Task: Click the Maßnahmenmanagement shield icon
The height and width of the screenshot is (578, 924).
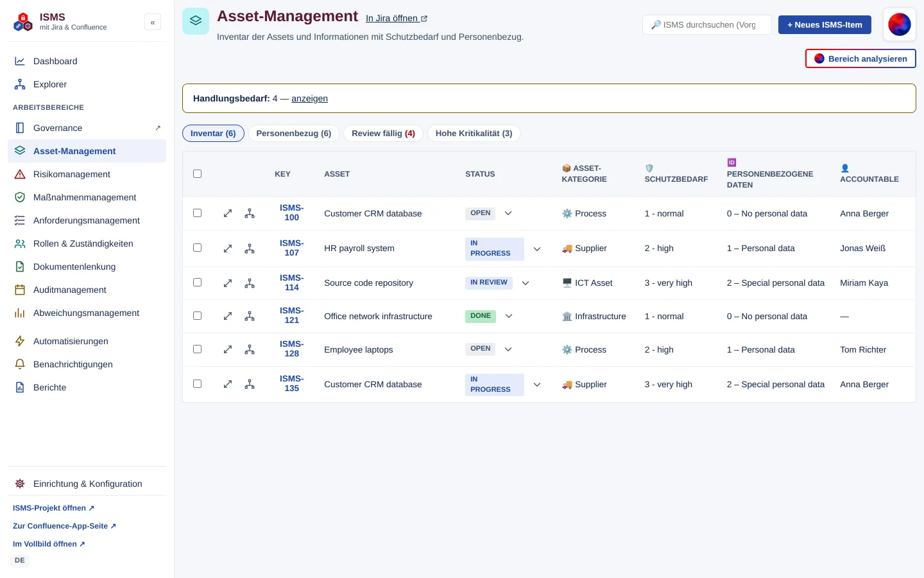Action: pos(20,197)
